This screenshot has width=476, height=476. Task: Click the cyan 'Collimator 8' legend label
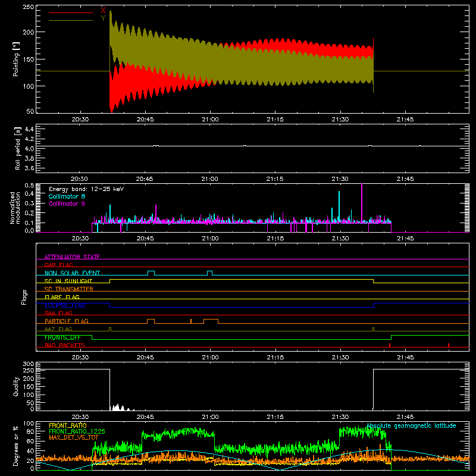(x=67, y=196)
